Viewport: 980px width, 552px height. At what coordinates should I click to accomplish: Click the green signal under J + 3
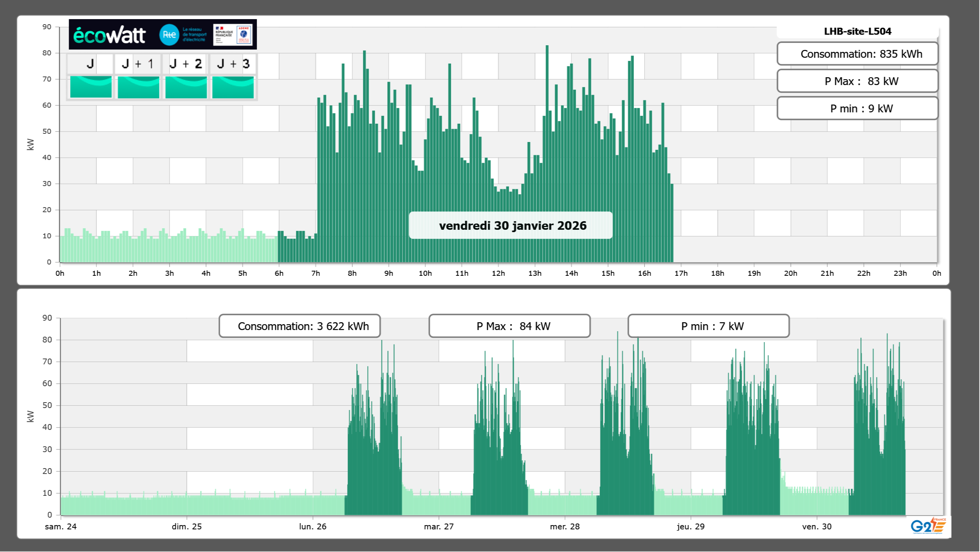coord(233,87)
